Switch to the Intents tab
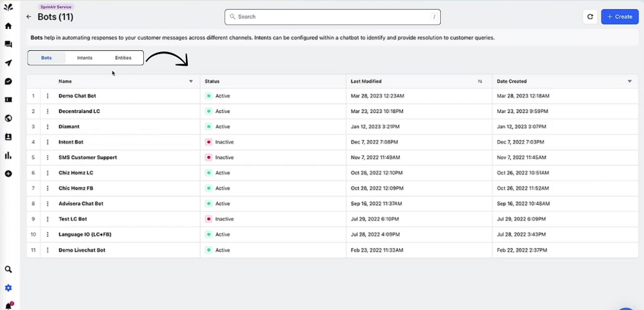The width and height of the screenshot is (644, 310). (85, 58)
